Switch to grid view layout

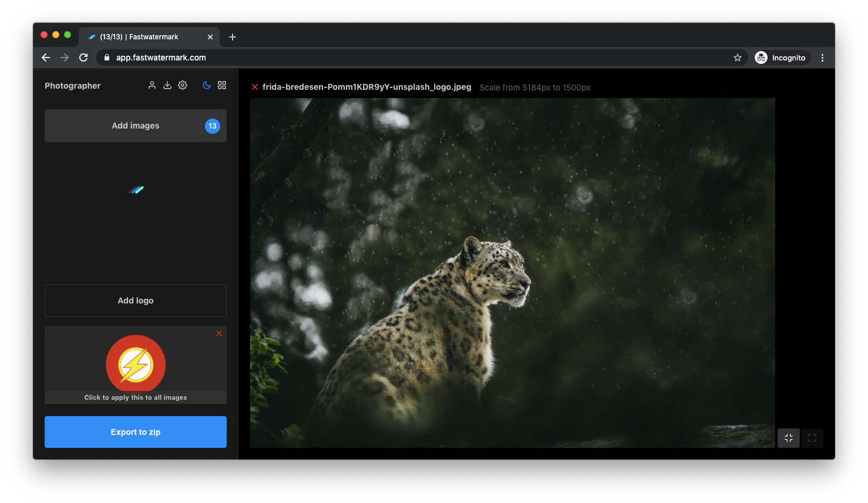point(222,85)
